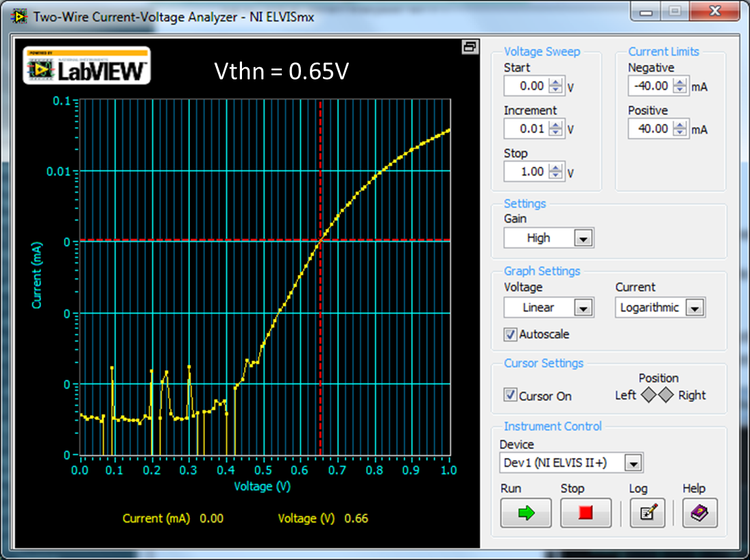The height and width of the screenshot is (560, 750).
Task: Click the Vthn = 0.65V annotation
Action: pos(281,71)
